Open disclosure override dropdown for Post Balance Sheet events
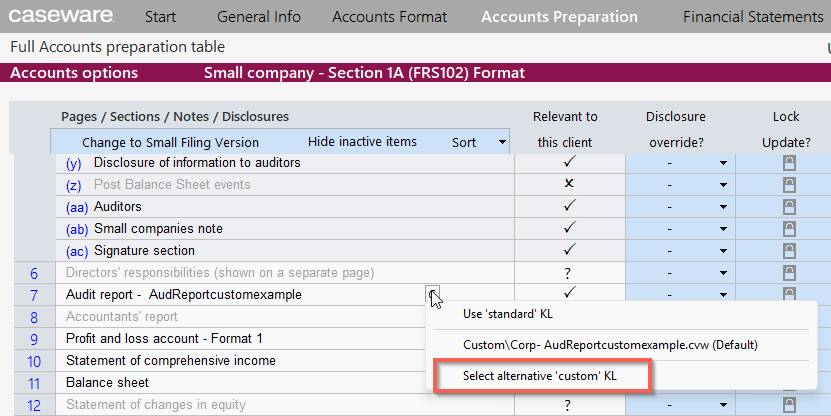 point(723,185)
